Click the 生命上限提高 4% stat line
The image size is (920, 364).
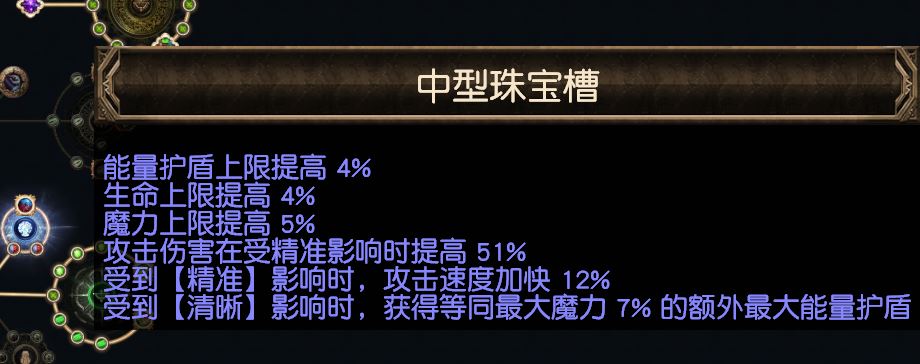point(209,196)
